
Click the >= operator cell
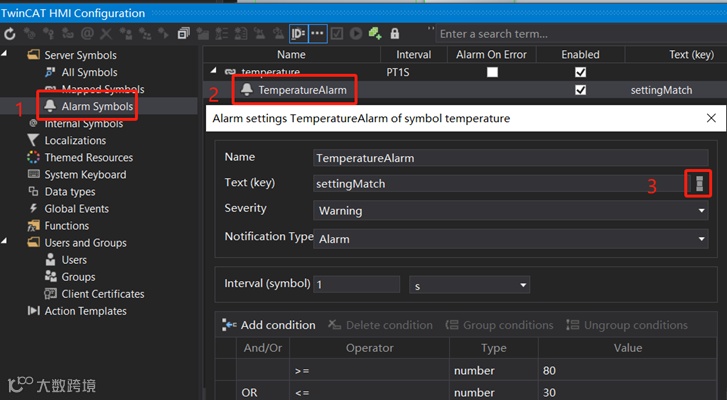coord(370,370)
